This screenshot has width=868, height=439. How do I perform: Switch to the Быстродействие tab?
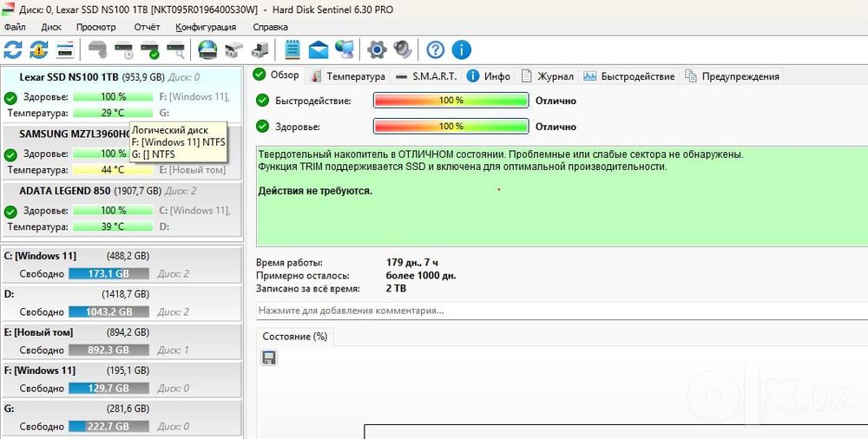click(x=629, y=76)
